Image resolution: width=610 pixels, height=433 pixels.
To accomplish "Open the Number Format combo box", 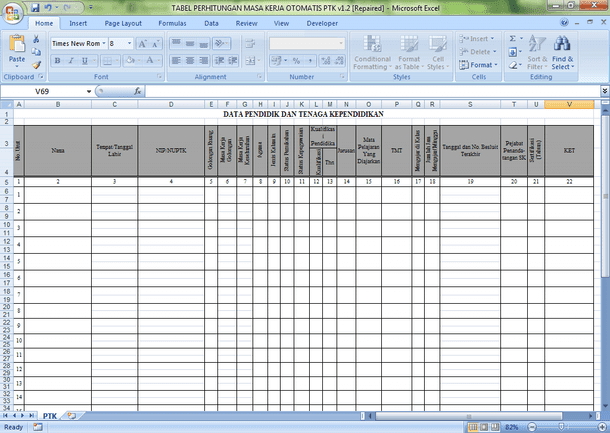I will [307, 44].
